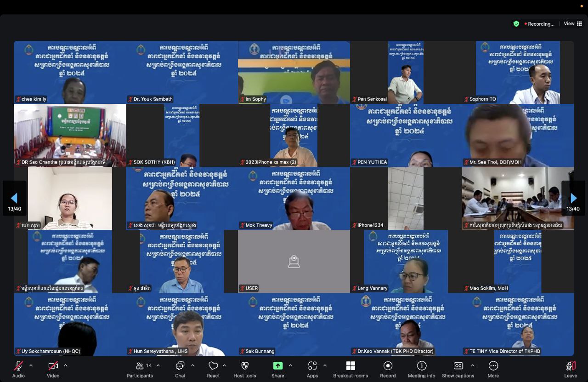Select iPhone1234 video tile
The width and height of the screenshot is (588, 382).
406,198
